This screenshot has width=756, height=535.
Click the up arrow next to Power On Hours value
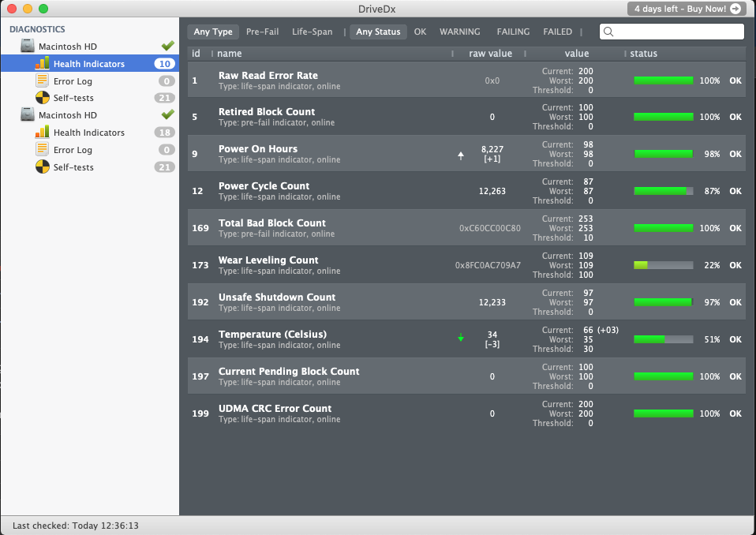point(461,155)
